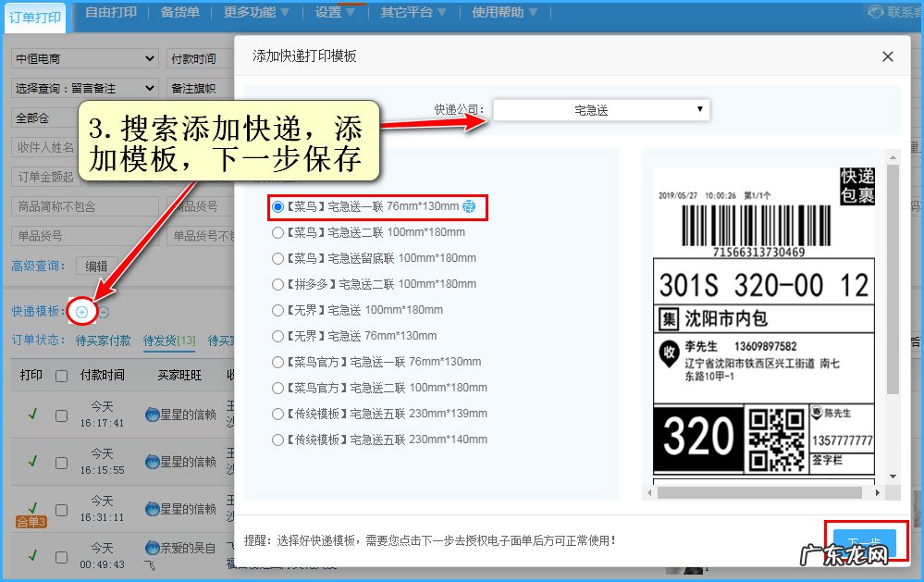The width and height of the screenshot is (924, 582).
Task: Click the 合单3 merged-order badge
Action: (x=31, y=521)
